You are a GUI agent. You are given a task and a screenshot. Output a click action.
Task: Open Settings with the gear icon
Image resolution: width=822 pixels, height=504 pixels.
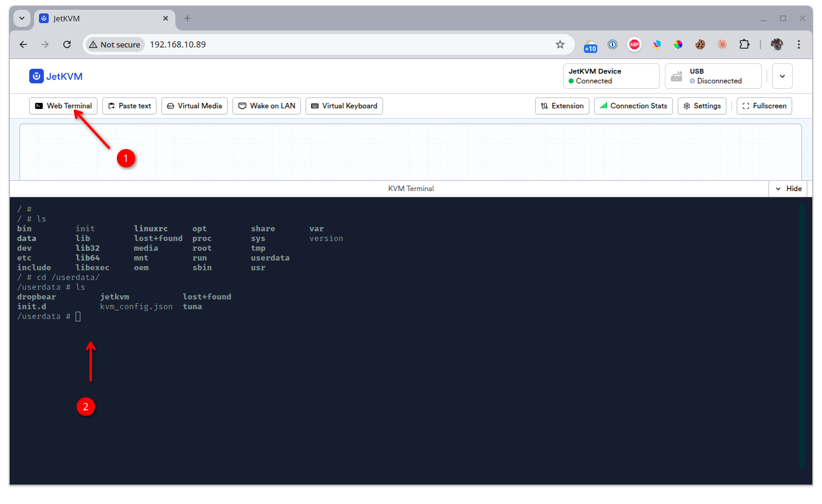click(687, 105)
